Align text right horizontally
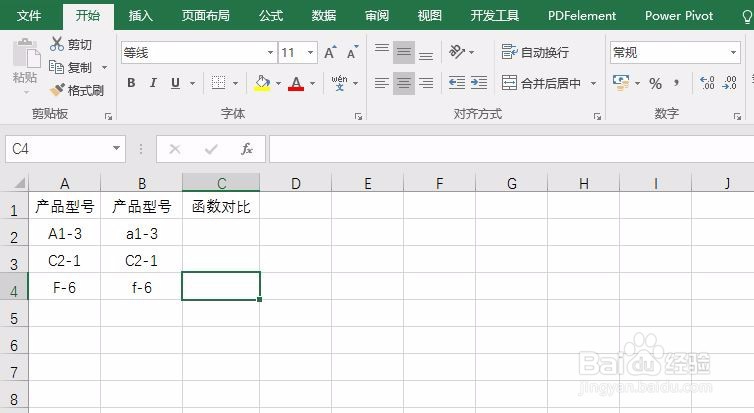 click(426, 83)
